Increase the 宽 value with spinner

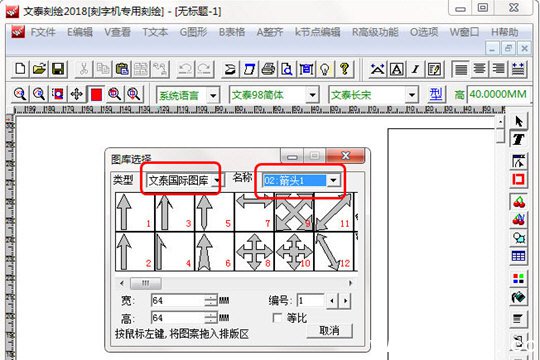point(211,298)
